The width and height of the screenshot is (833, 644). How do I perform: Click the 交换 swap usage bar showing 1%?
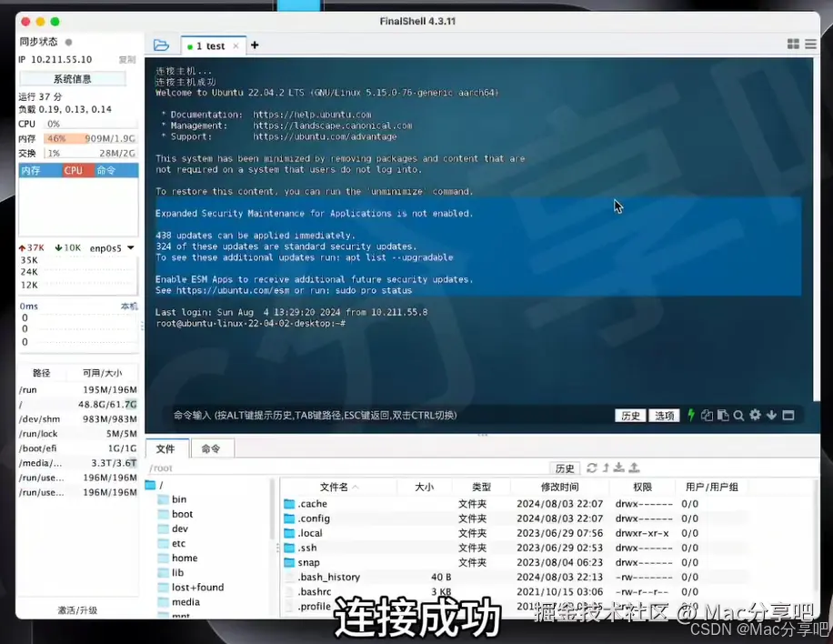coord(90,153)
